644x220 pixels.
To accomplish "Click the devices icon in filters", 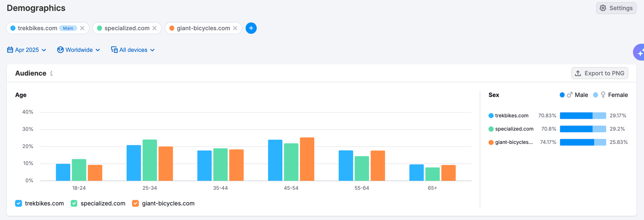I will click(x=114, y=50).
